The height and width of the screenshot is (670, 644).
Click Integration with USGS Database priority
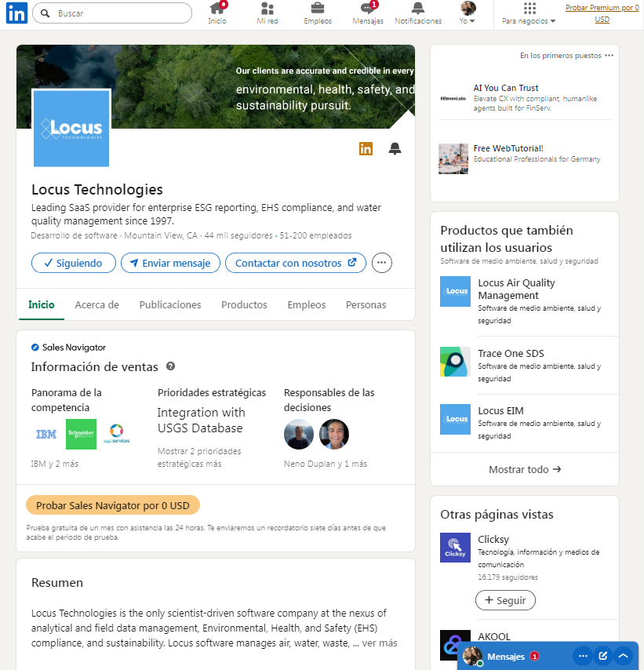201,420
